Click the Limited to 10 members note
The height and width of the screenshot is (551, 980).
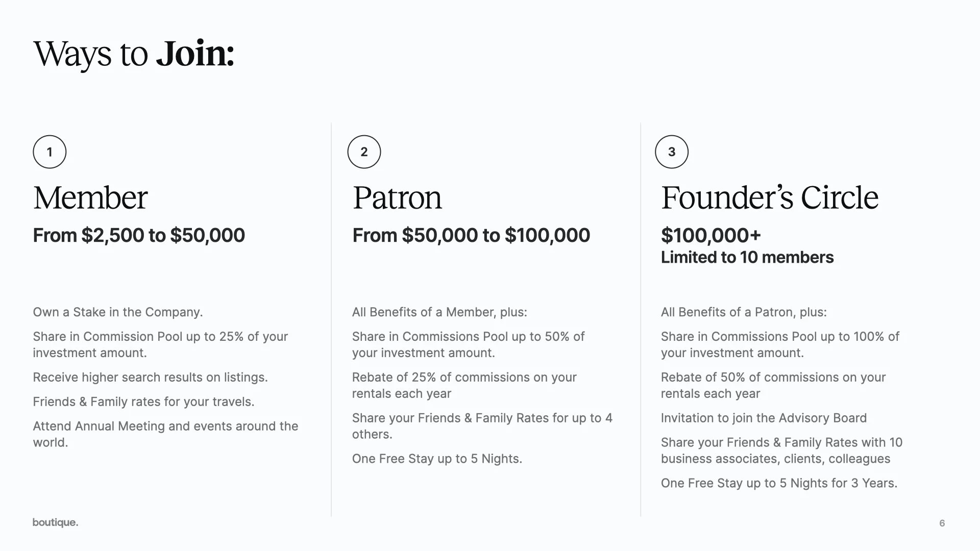pyautogui.click(x=747, y=257)
